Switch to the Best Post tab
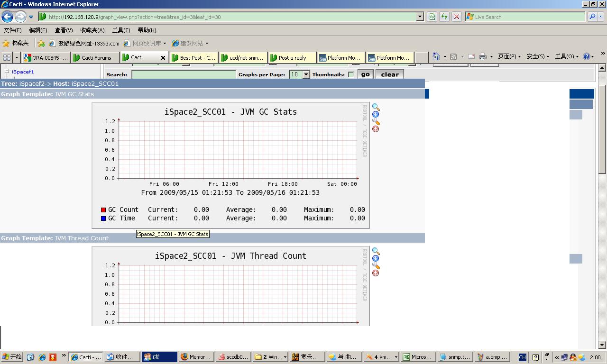This screenshot has width=607, height=364. pyautogui.click(x=193, y=58)
